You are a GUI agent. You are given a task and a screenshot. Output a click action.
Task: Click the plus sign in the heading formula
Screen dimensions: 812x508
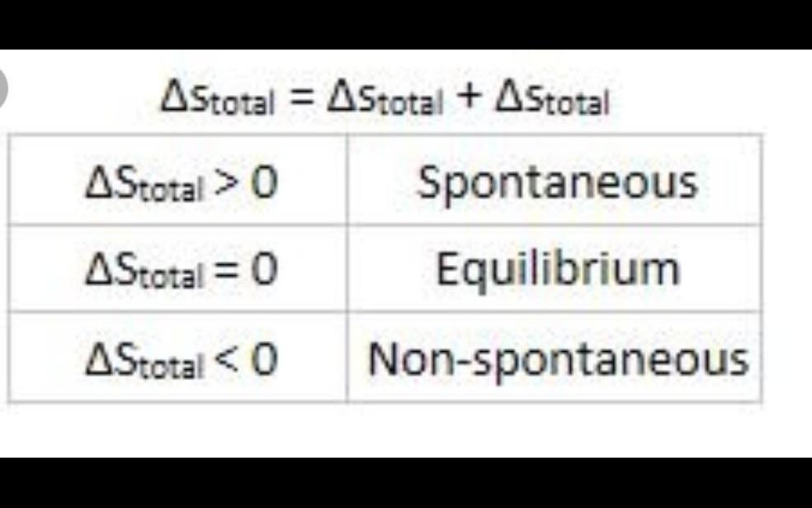468,98
